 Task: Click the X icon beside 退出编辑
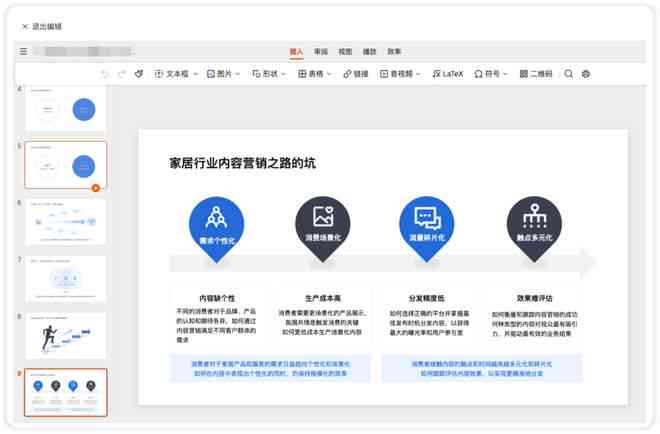click(x=24, y=27)
